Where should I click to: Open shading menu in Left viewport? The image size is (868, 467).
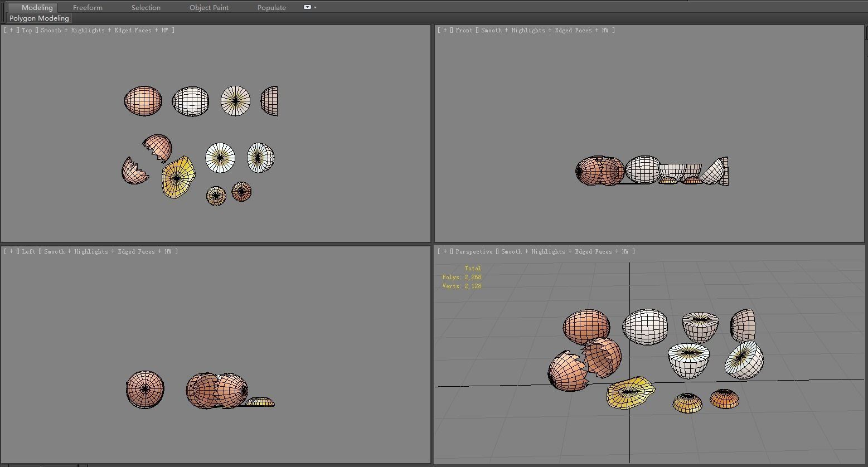[107, 252]
